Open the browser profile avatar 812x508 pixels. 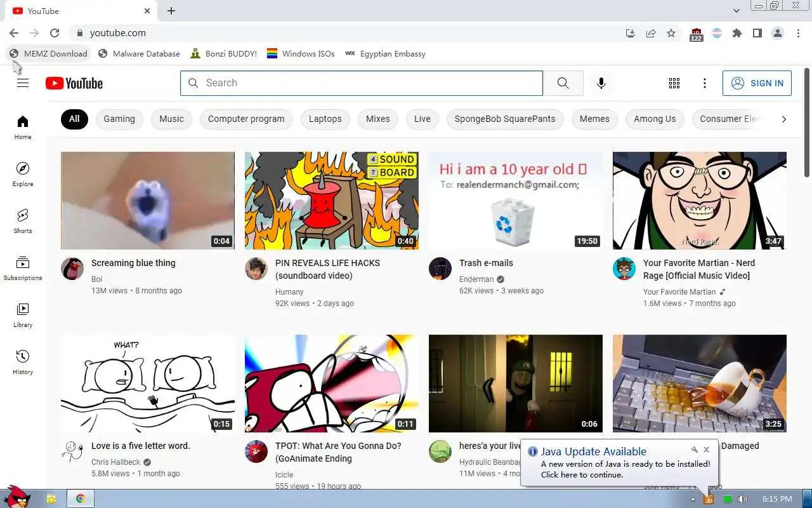click(777, 33)
